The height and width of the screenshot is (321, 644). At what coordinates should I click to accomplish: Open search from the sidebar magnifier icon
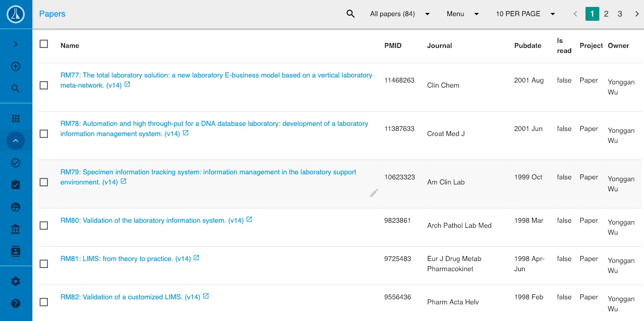(16, 89)
